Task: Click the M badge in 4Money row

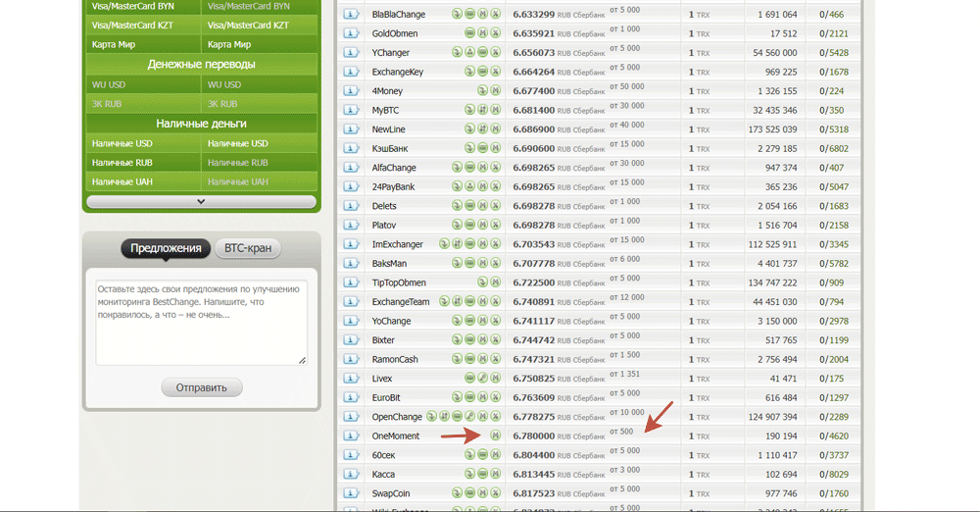Action: 496,91
